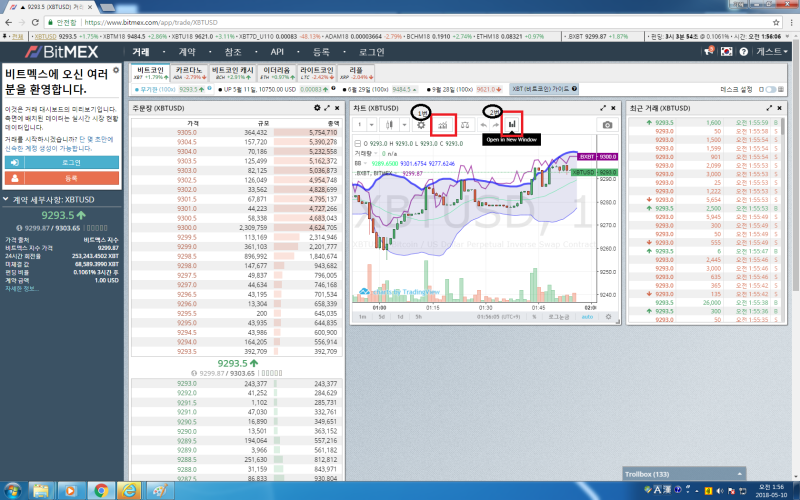Undo last chart action
Image resolution: width=800 pixels, height=500 pixels.
483,124
